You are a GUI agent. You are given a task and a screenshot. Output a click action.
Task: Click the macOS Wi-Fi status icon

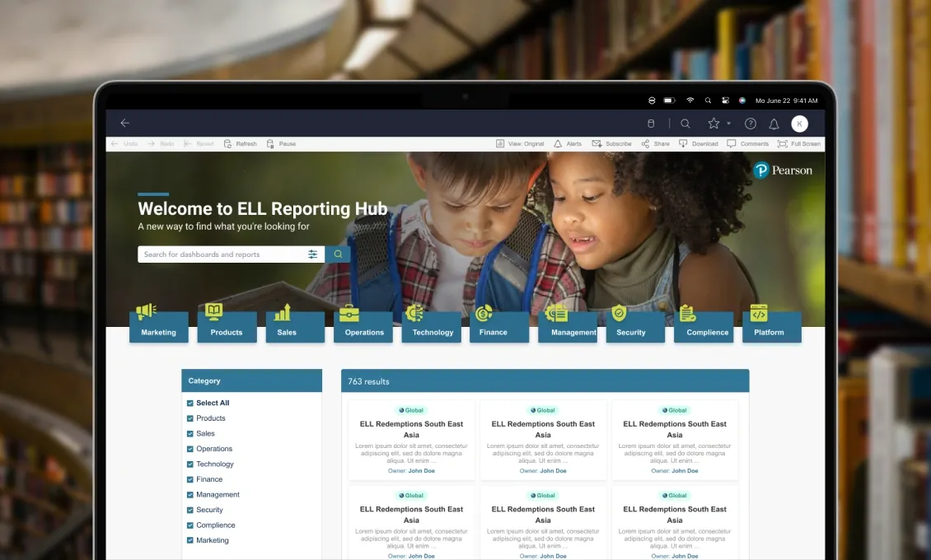point(690,100)
